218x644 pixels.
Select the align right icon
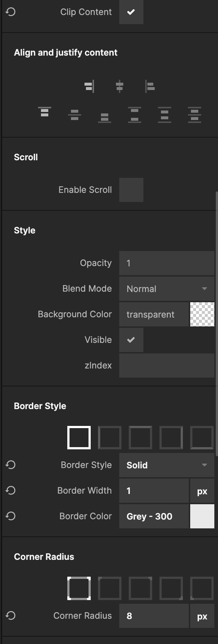click(x=89, y=86)
